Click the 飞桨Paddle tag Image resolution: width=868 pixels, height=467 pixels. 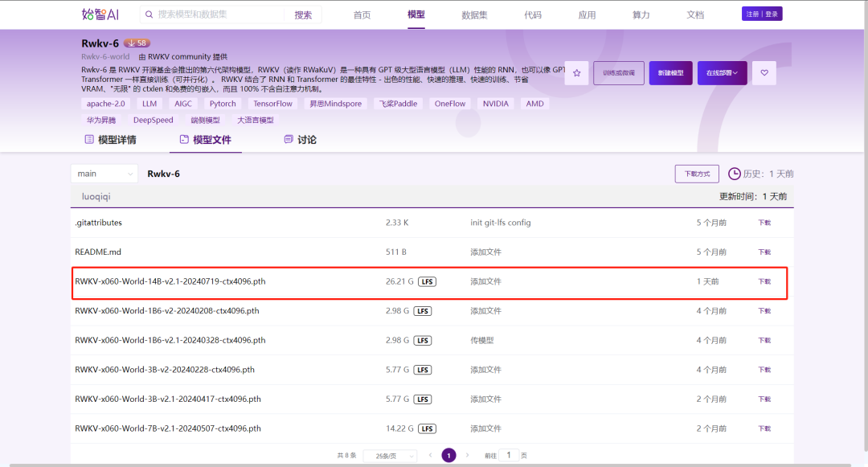pyautogui.click(x=398, y=104)
